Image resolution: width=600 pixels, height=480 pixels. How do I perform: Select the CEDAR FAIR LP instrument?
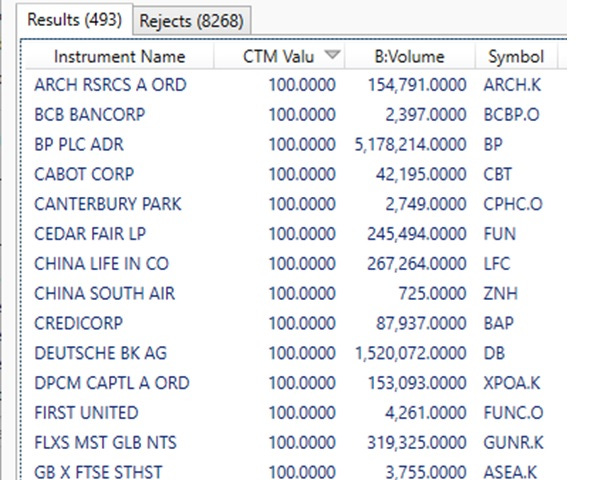tap(90, 234)
